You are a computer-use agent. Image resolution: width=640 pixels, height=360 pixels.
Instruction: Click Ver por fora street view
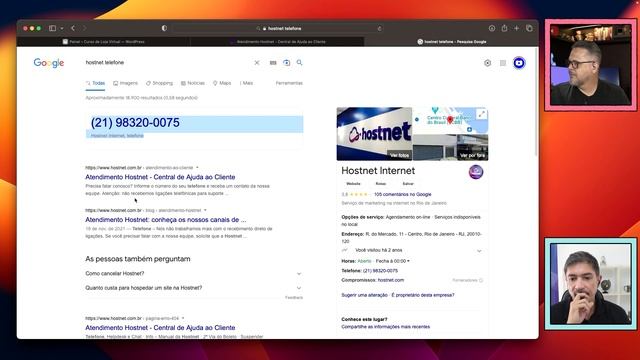pyautogui.click(x=472, y=156)
